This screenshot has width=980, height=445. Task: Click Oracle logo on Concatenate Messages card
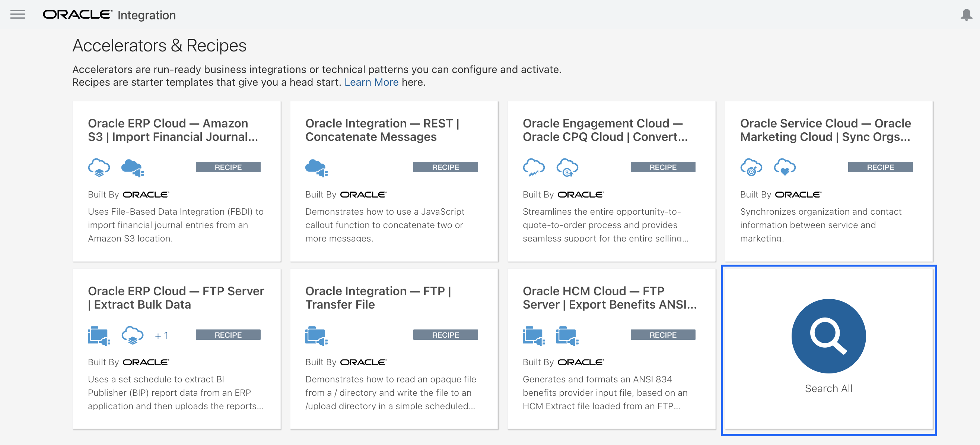pyautogui.click(x=363, y=195)
